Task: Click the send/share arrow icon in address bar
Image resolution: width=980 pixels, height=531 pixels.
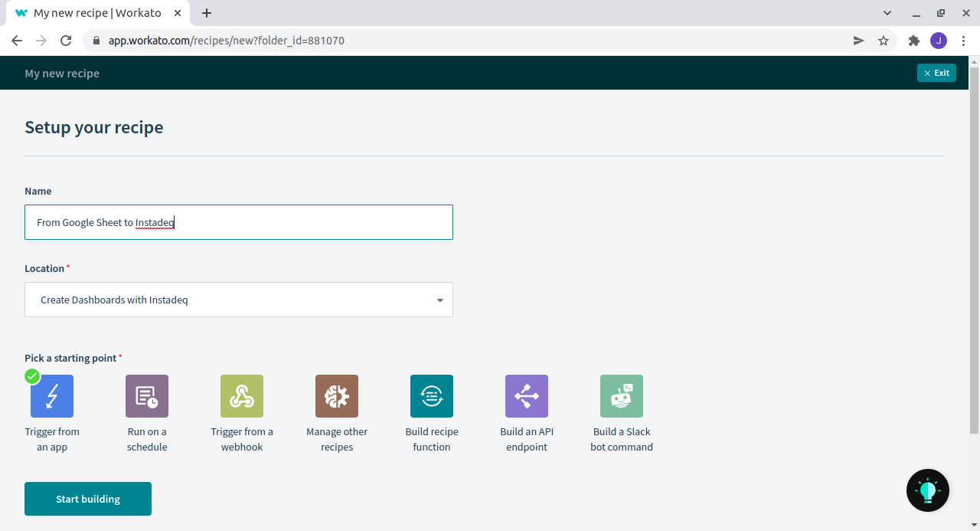Action: click(859, 41)
